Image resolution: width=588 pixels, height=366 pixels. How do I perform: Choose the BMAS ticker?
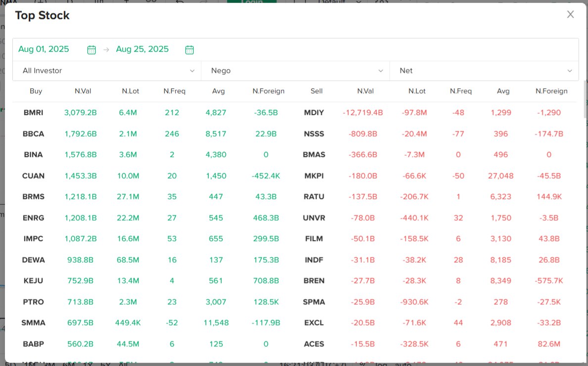click(x=314, y=155)
